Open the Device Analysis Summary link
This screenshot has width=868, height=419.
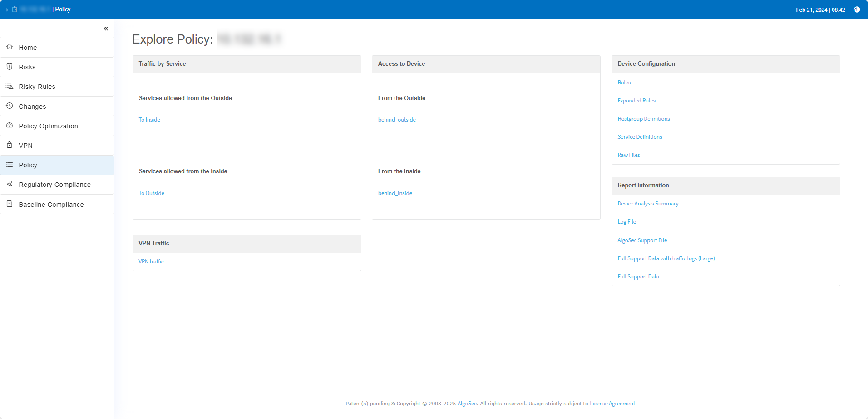coord(648,204)
